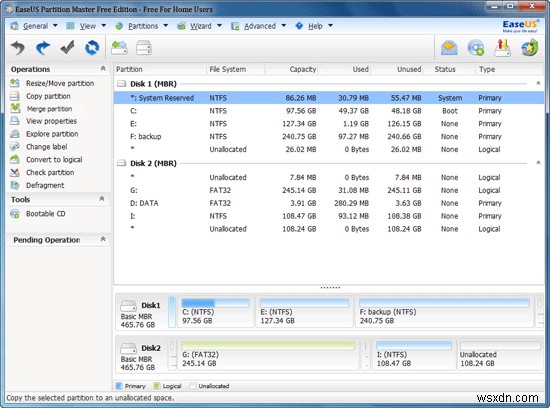This screenshot has height=408, width=550.
Task: Select F: backup block in disk map
Action: coord(444,312)
